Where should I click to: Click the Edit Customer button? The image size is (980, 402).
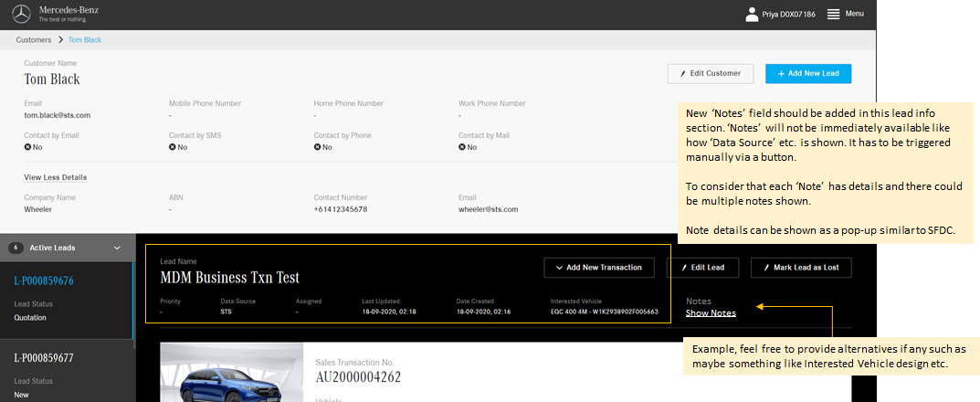[x=710, y=73]
